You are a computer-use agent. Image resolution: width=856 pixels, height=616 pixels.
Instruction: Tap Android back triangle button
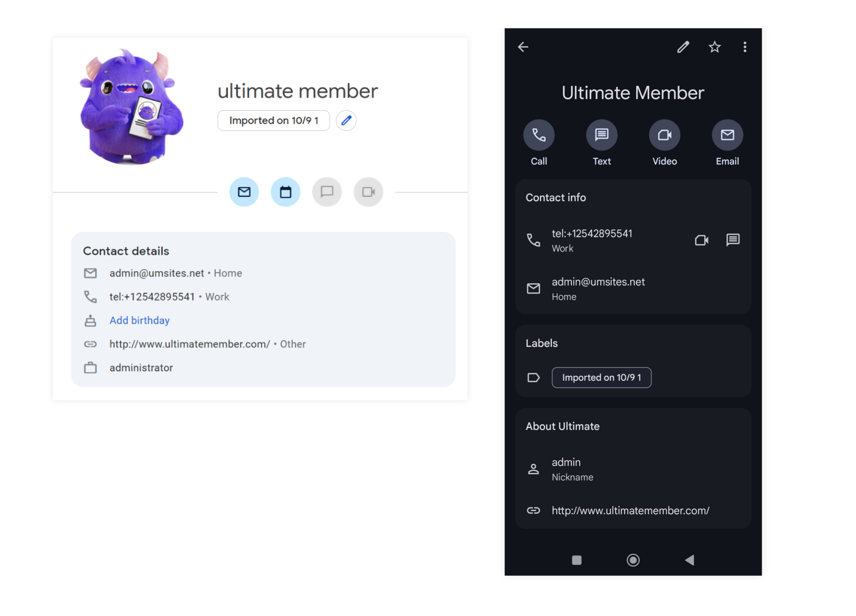point(690,560)
